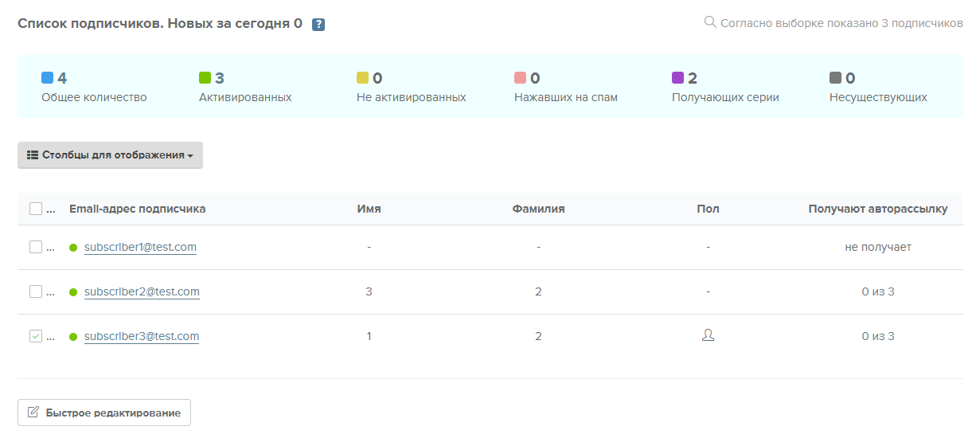980x442 pixels.
Task: Click green status dot beside subscriber3@test.com
Action: [73, 337]
